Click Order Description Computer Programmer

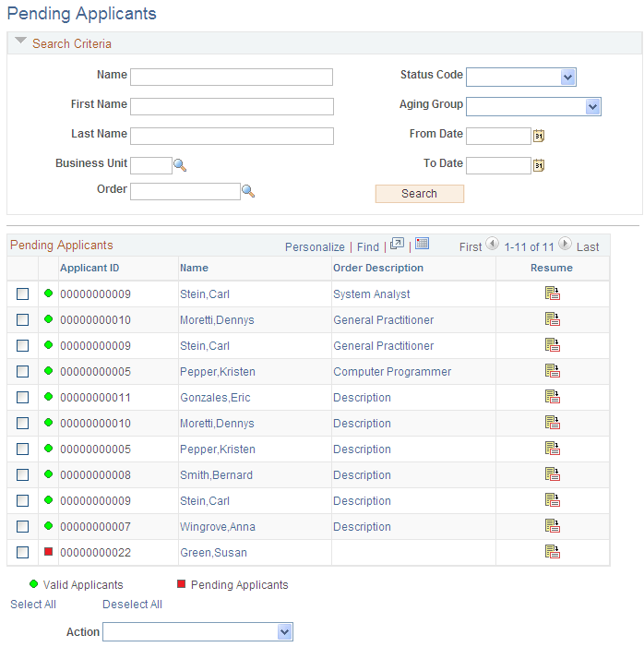(x=392, y=372)
